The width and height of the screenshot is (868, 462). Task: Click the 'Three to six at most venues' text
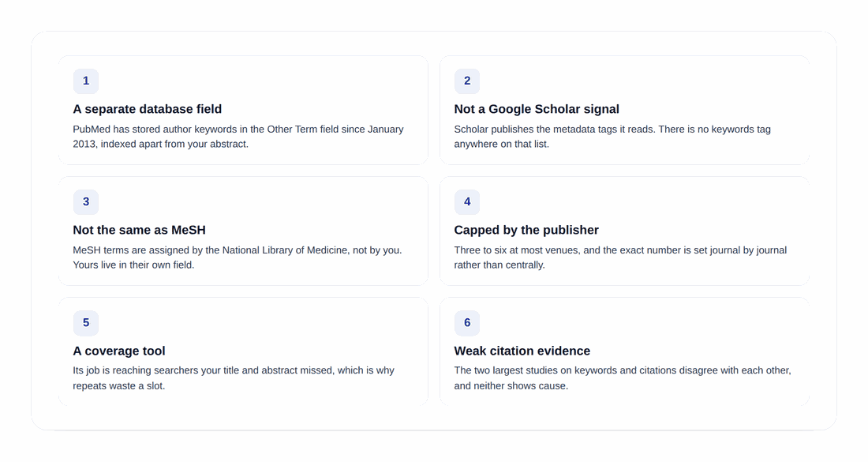pos(620,257)
